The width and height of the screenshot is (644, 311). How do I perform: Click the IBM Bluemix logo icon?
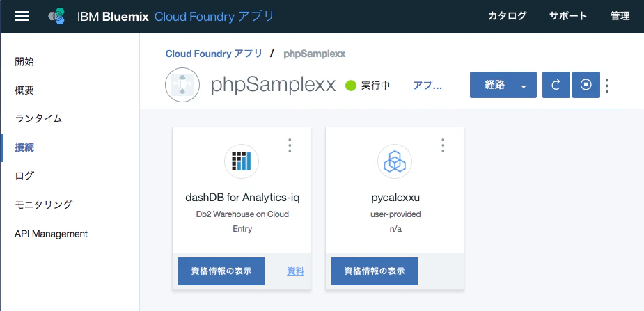[x=56, y=17]
